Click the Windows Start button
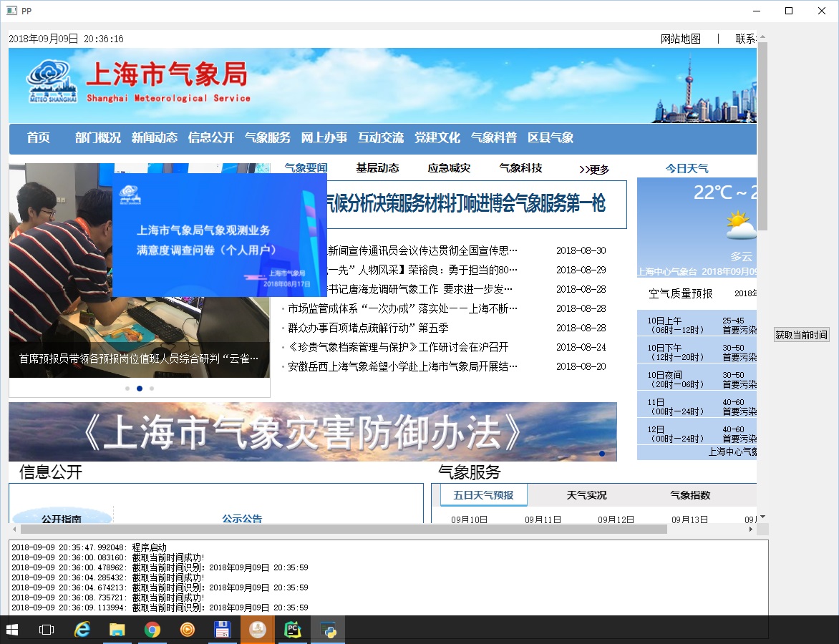Image resolution: width=839 pixels, height=644 pixels. click(x=11, y=630)
